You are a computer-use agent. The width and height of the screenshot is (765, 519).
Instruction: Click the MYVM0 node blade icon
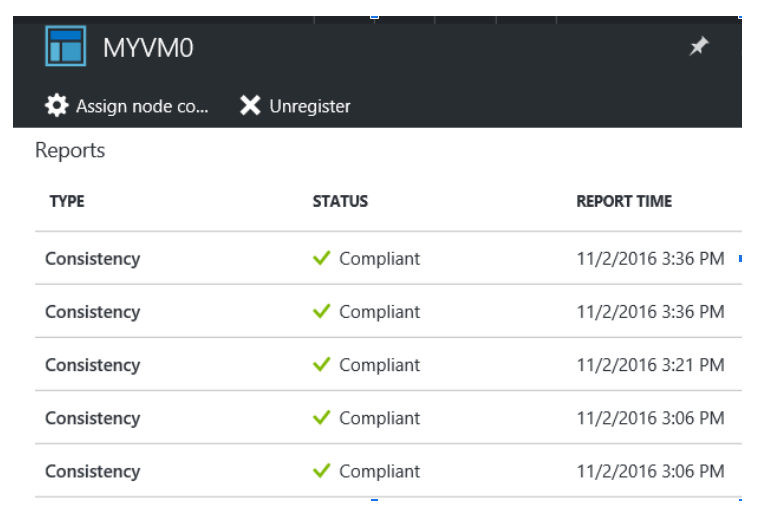coord(65,47)
